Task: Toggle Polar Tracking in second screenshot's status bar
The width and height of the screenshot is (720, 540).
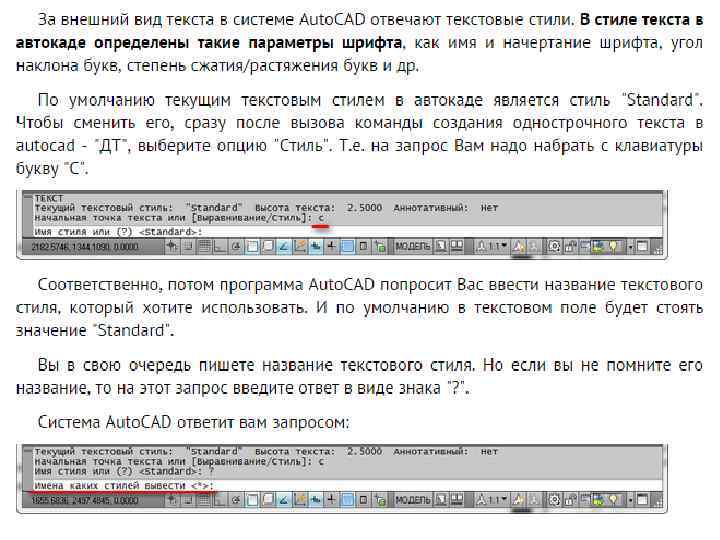Action: (236, 500)
